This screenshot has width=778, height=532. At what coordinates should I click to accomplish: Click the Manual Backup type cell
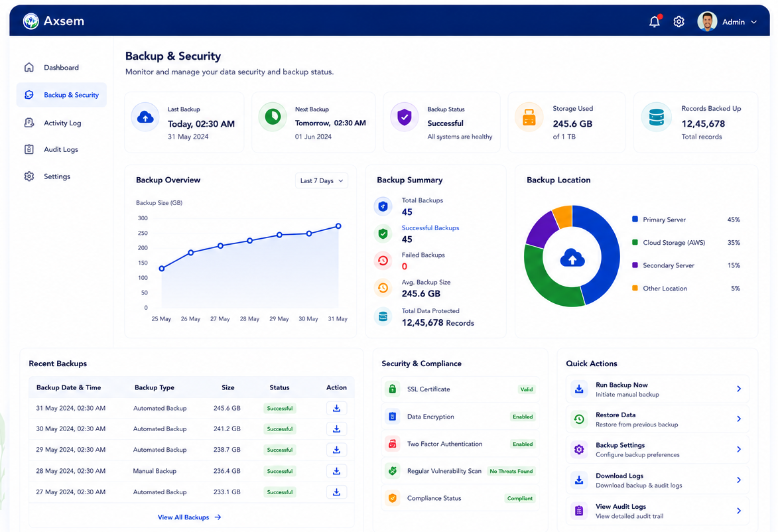[155, 472]
